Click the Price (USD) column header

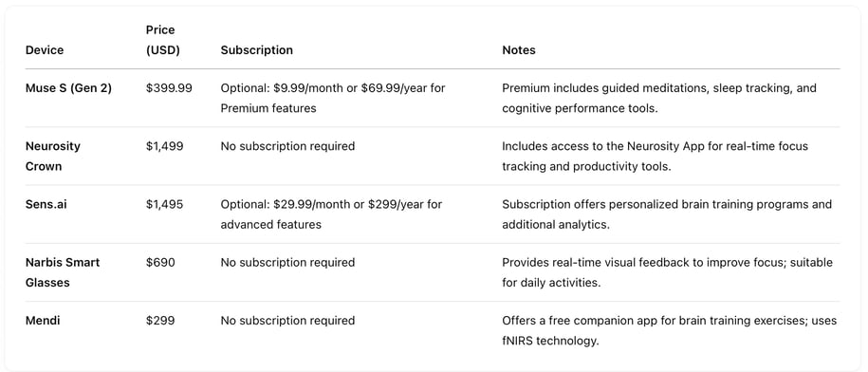pyautogui.click(x=163, y=40)
